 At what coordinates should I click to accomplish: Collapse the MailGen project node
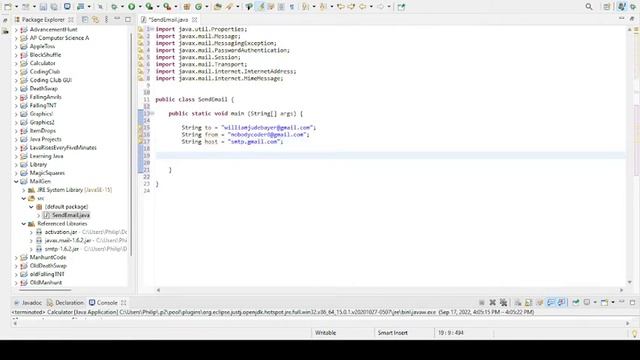[x=16, y=181]
